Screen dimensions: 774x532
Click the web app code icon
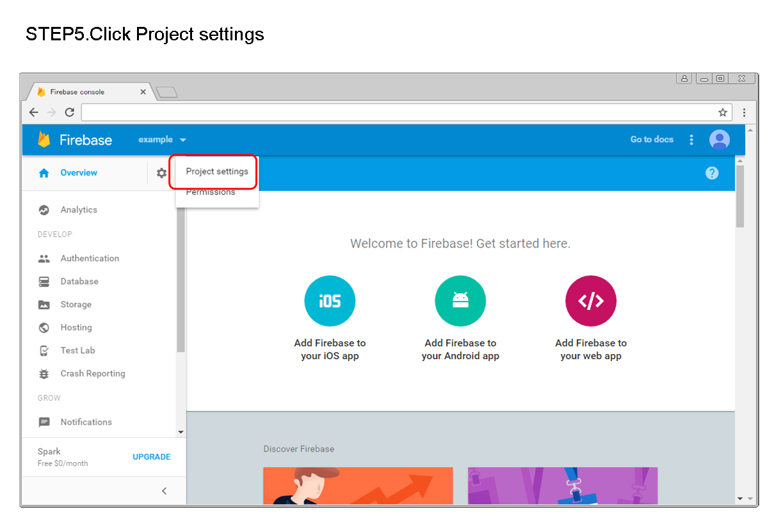(590, 301)
